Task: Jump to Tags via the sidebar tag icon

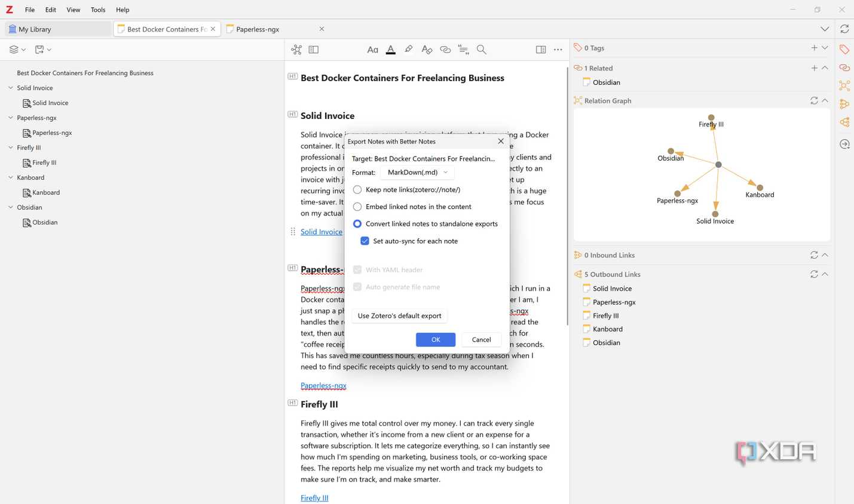Action: (x=844, y=50)
